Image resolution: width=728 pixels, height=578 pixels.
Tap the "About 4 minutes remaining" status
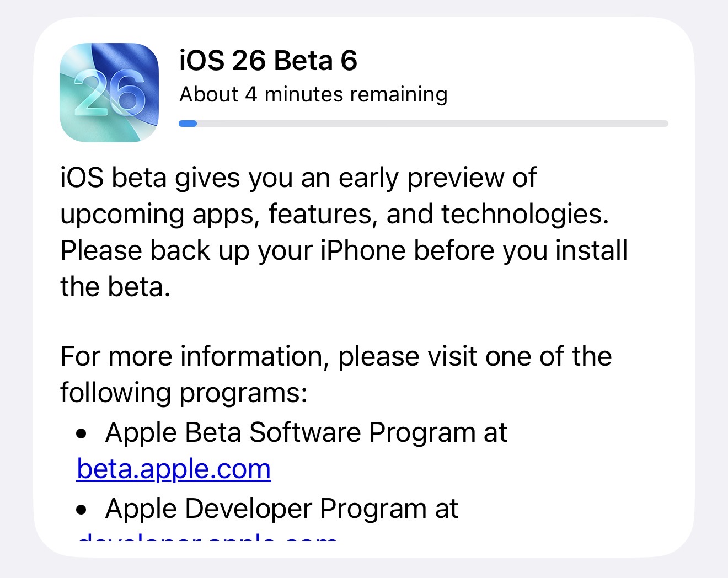coord(313,94)
